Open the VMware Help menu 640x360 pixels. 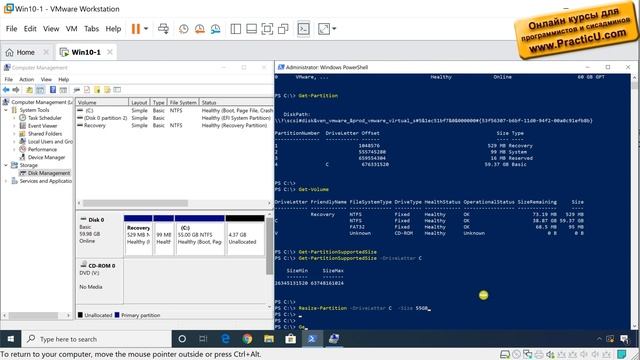coord(113,29)
